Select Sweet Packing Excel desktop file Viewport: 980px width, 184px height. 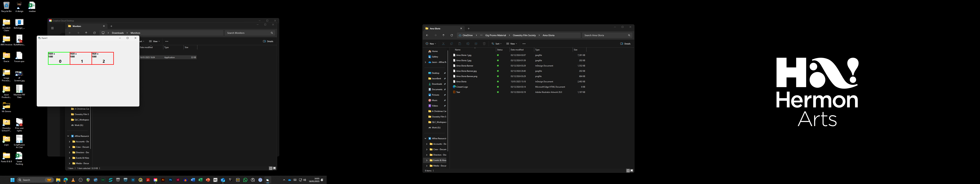coord(19,158)
